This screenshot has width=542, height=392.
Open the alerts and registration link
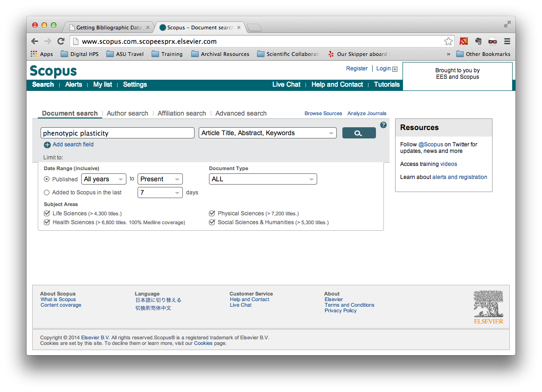click(x=460, y=177)
